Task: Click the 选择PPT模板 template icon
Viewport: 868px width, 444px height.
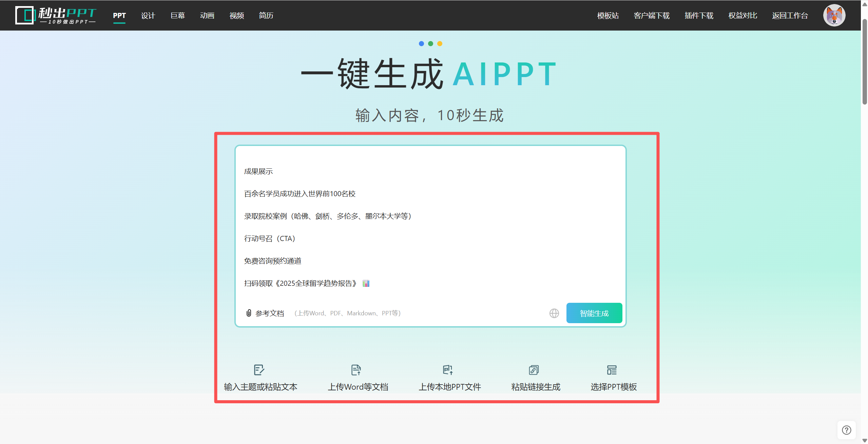Action: pyautogui.click(x=612, y=370)
